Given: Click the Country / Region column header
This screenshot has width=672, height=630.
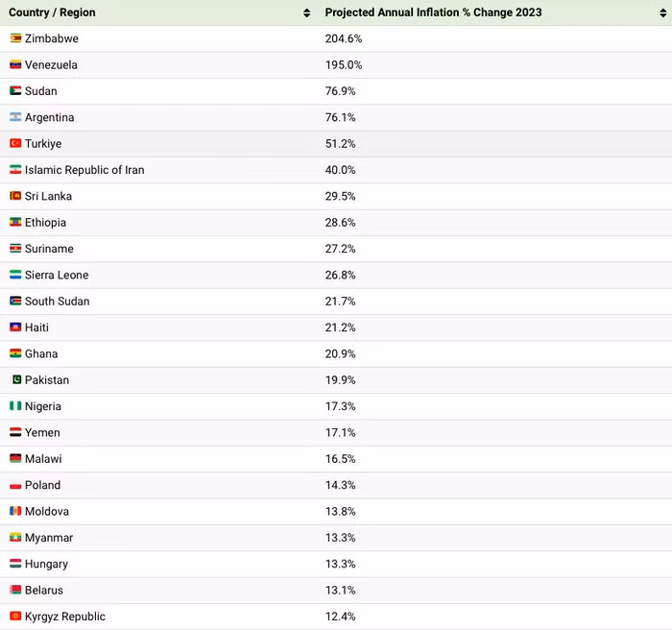Looking at the screenshot, I should pos(53,13).
